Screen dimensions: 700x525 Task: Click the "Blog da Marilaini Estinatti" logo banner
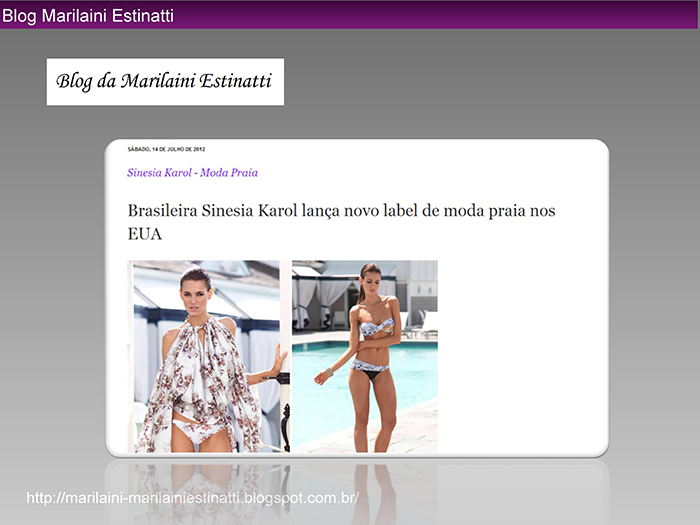165,82
